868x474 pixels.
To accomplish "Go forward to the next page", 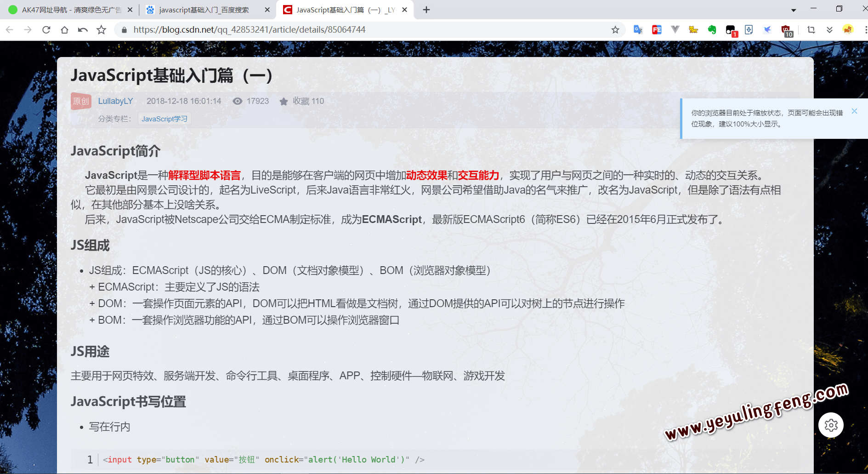I will click(x=28, y=30).
